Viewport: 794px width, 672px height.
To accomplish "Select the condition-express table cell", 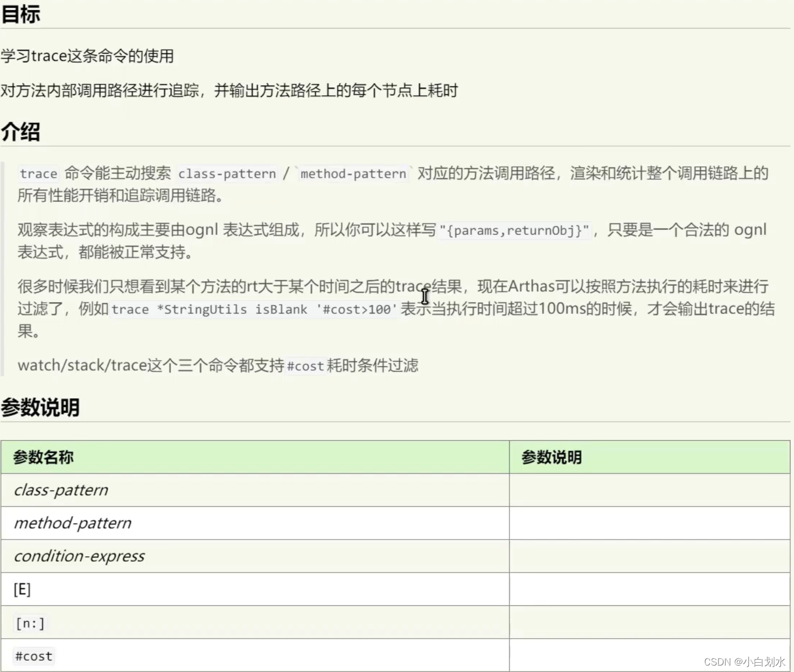I will click(255, 556).
